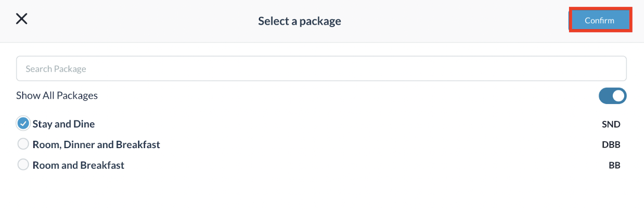Click the blue checkmark beside Stay and Dine
The height and width of the screenshot is (212, 644).
click(23, 124)
